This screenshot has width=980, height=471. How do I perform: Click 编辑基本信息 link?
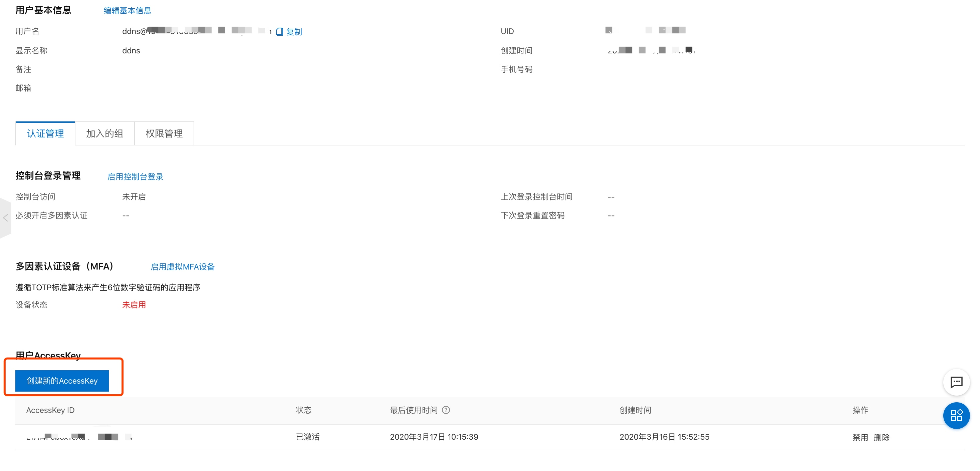click(x=127, y=11)
